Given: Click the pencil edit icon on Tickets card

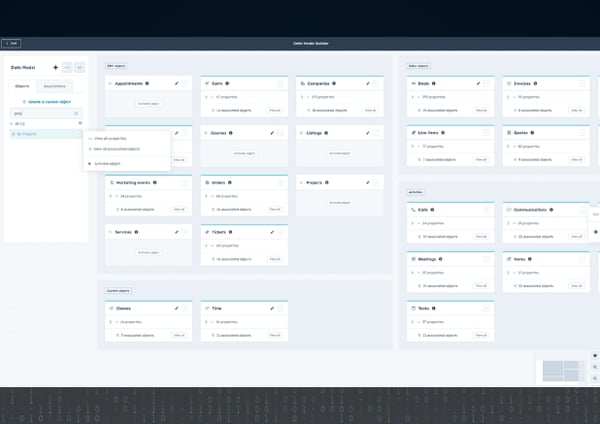Looking at the screenshot, I should pos(272,232).
